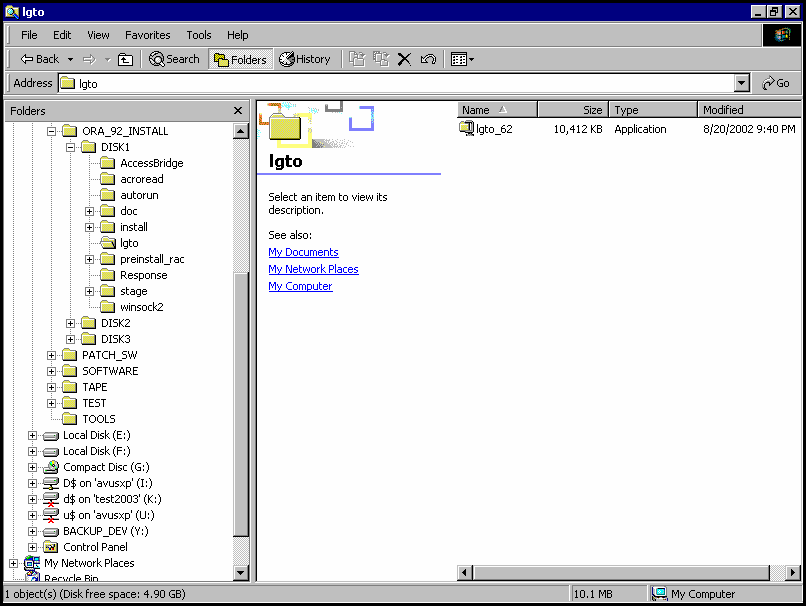
Task: Select the BACKUP_DEV (Y:) drive icon
Action: [50, 531]
